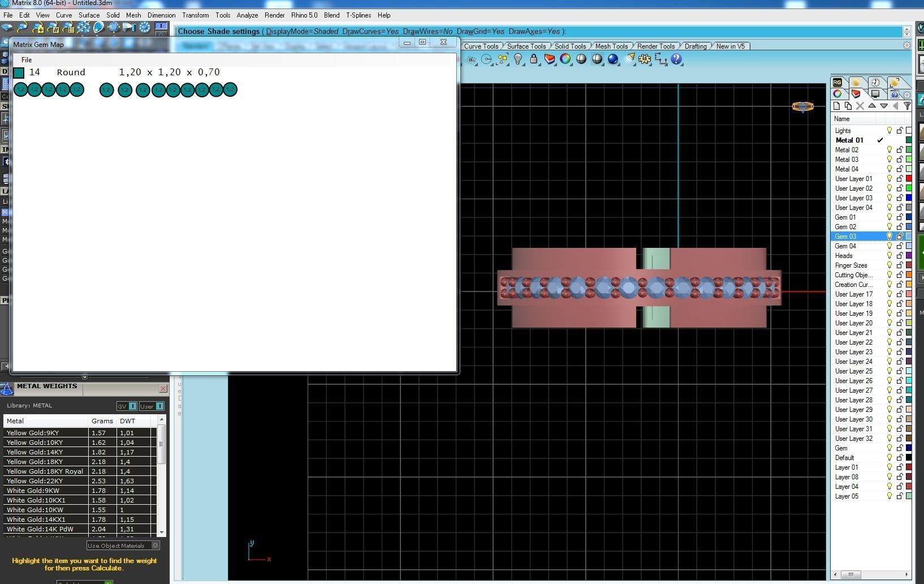
Task: Click DrawCurves=Yes command option
Action: (370, 32)
